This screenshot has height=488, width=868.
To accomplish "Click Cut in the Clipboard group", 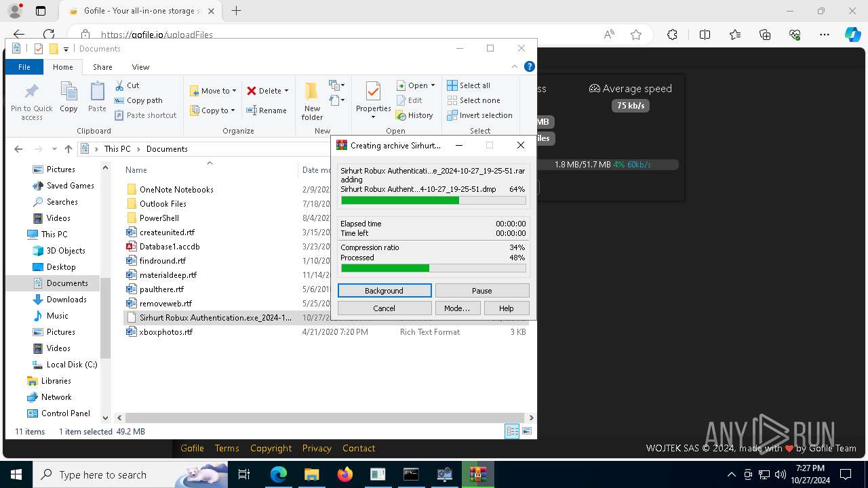I will pyautogui.click(x=127, y=85).
